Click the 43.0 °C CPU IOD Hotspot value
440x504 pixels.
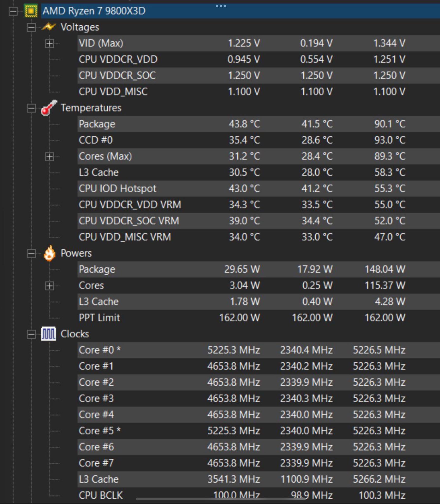pyautogui.click(x=244, y=189)
